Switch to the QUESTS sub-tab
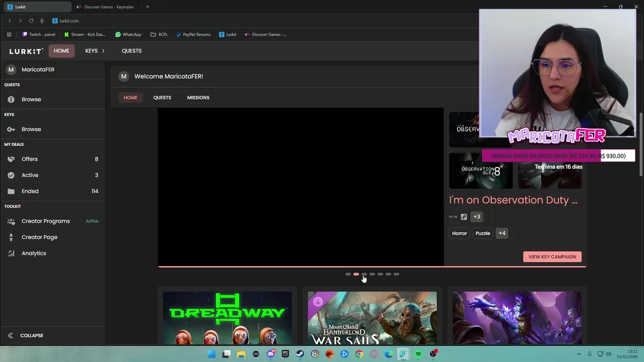This screenshot has height=362, width=644. tap(162, 98)
